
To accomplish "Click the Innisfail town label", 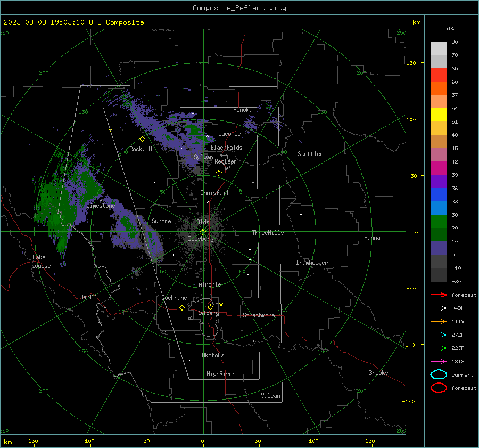I will 214,193.
